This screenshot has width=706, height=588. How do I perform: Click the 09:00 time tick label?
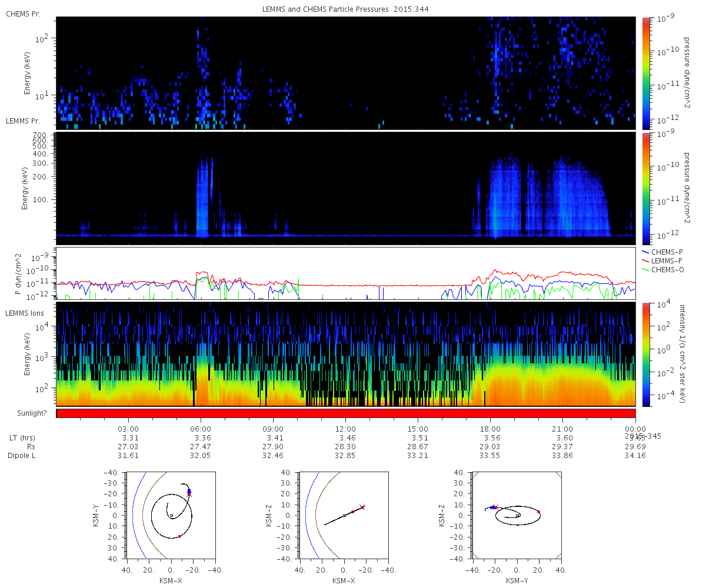click(273, 429)
